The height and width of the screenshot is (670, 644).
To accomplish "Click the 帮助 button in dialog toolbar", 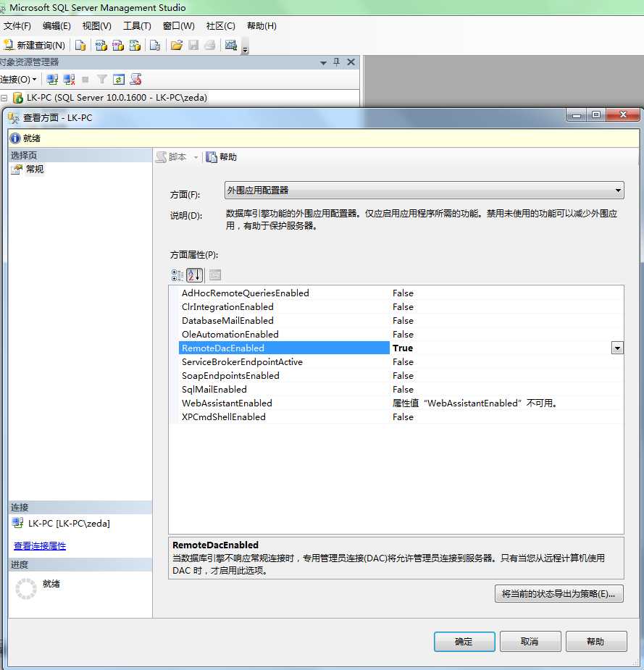I will click(222, 157).
